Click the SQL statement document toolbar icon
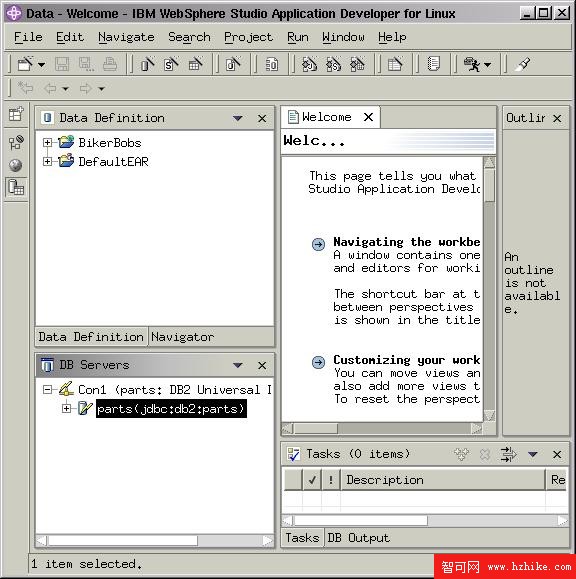This screenshot has width=576, height=579. 272,65
